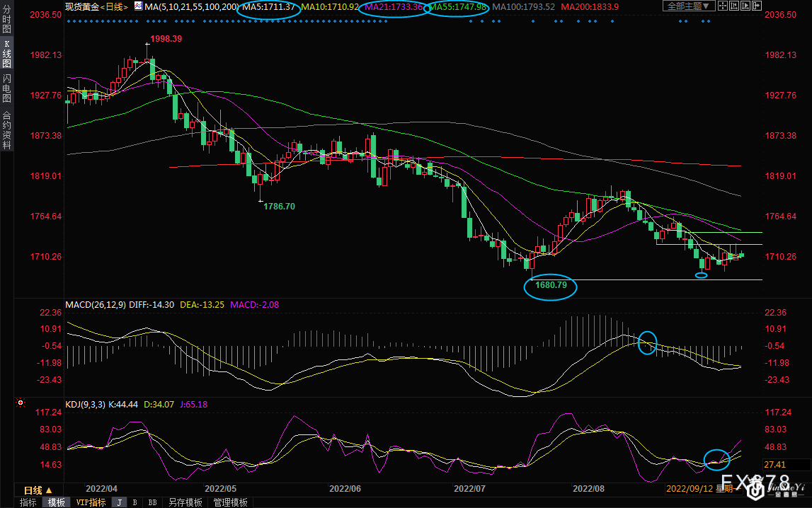The width and height of the screenshot is (812, 508).
Task: Click the 2022/09/12 date marker on timeline
Action: pos(687,489)
